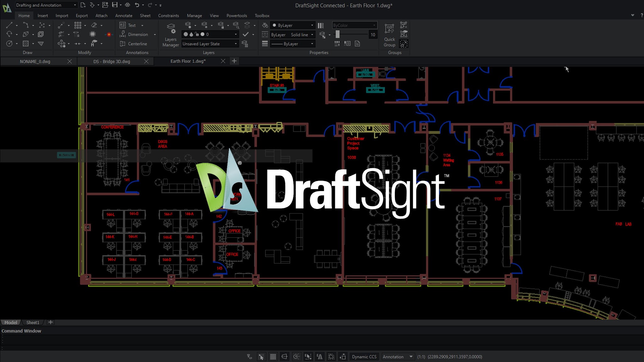Adjust the transparency slider handle
The image size is (644, 362).
pyautogui.click(x=337, y=34)
